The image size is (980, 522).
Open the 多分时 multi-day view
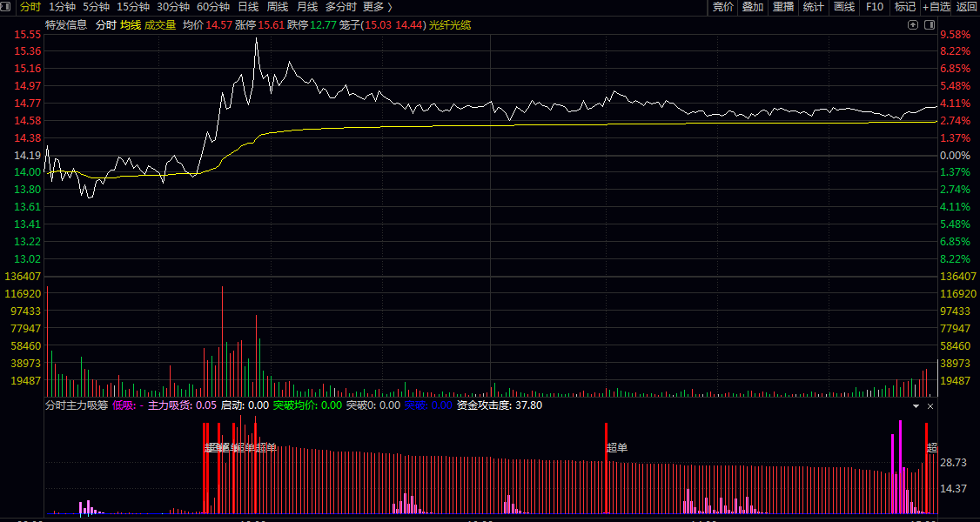[x=341, y=7]
